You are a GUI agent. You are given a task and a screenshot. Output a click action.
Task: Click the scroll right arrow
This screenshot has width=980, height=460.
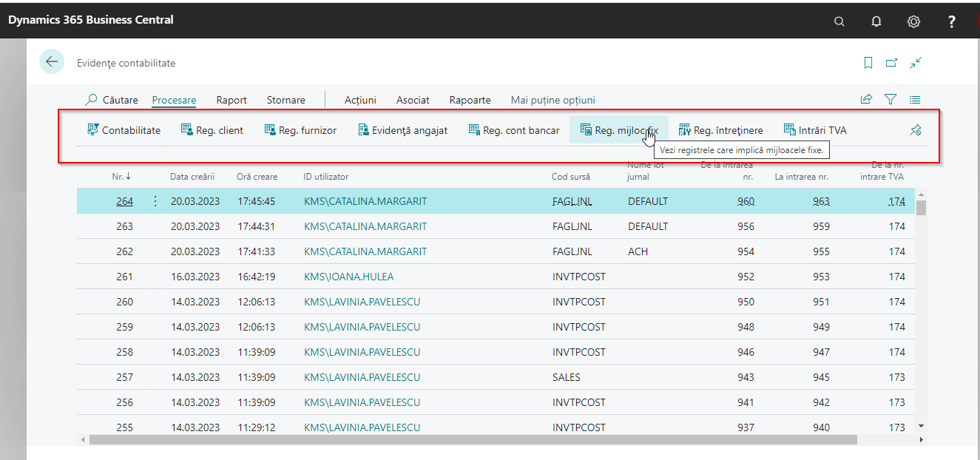[x=921, y=439]
